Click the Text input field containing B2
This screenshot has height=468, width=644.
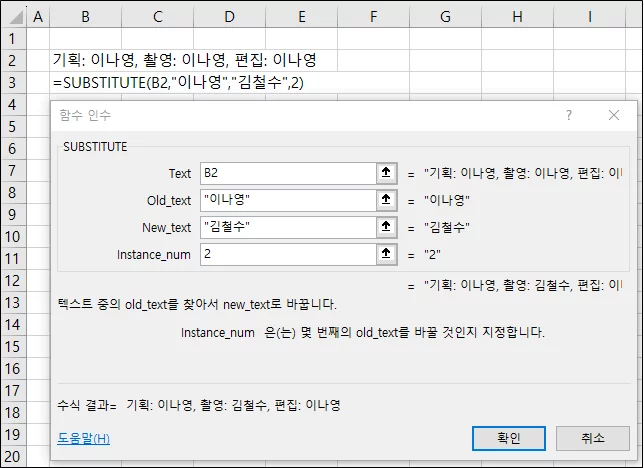coord(288,173)
